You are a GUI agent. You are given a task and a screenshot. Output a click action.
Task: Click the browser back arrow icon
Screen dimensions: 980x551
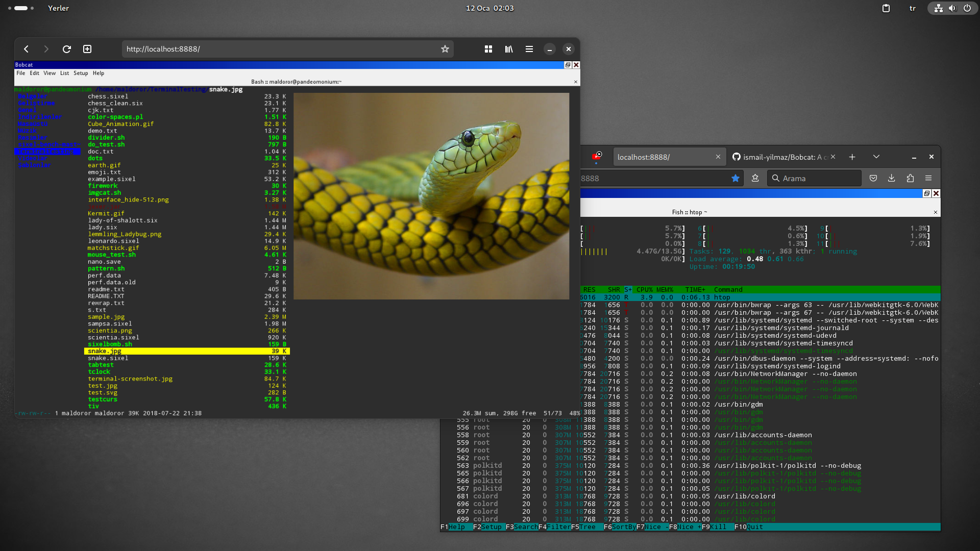(x=26, y=49)
